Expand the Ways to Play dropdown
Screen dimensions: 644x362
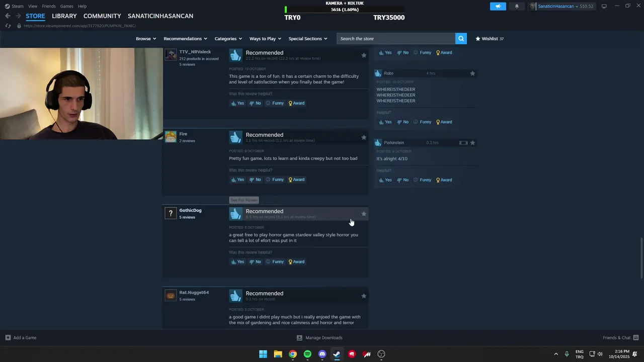(265, 39)
